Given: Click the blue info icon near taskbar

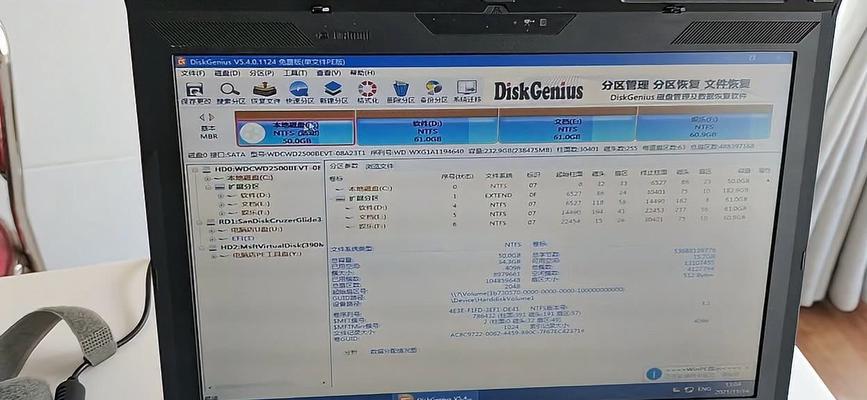Looking at the screenshot, I should [654, 374].
